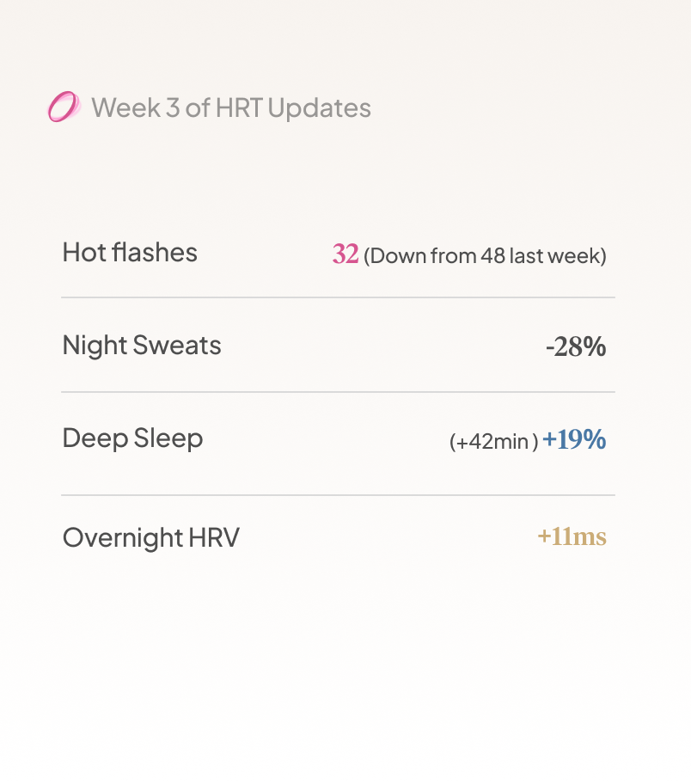Select the Overnight HRV label text
This screenshot has height=784, width=691.
[x=151, y=538]
